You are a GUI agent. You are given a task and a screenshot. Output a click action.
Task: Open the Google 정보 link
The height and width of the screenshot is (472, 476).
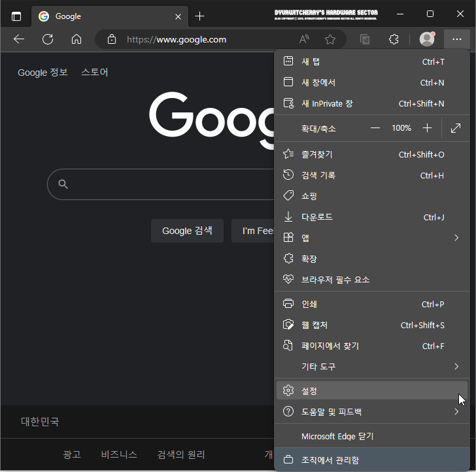(42, 73)
